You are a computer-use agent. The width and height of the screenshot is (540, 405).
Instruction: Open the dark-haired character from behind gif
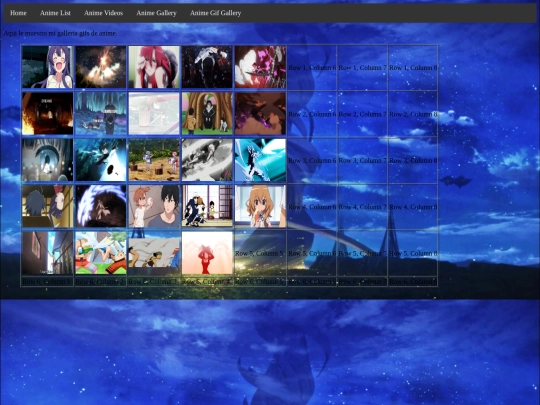pos(48,207)
